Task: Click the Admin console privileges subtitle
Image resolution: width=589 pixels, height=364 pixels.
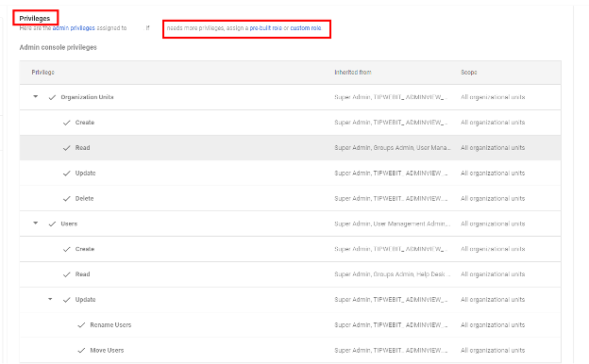Action: 59,47
